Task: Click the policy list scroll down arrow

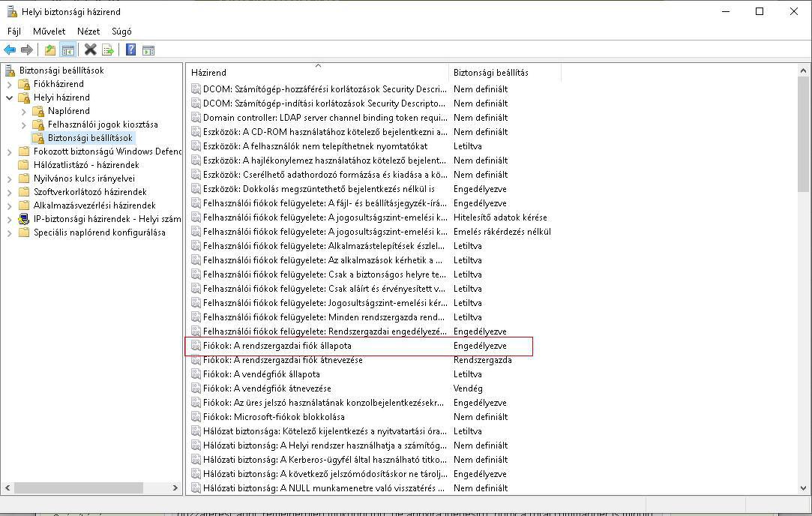Action: pyautogui.click(x=803, y=488)
